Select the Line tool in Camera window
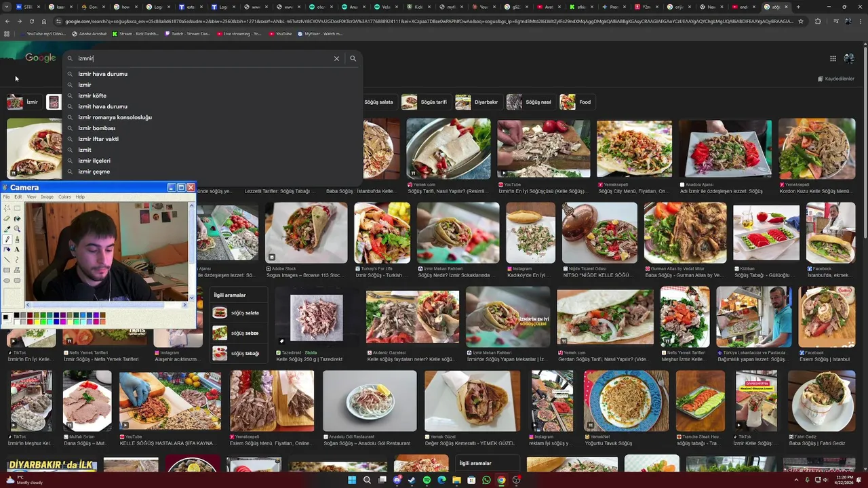 tap(7, 260)
